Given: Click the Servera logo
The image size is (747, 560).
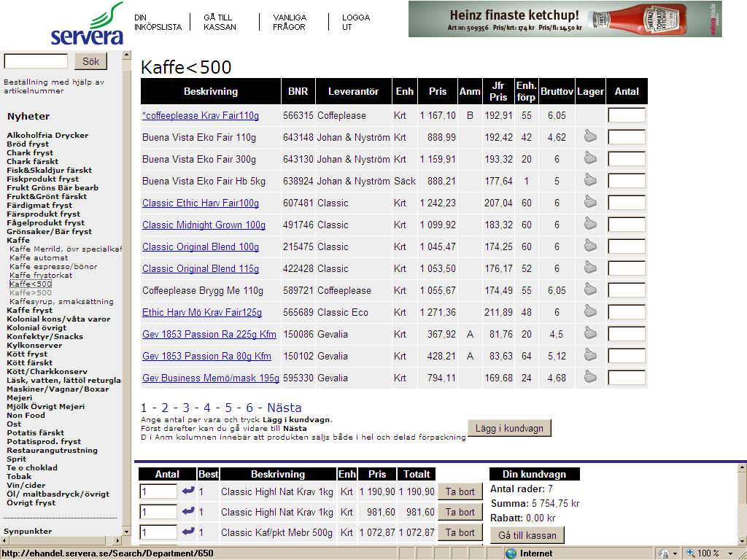Looking at the screenshot, I should click(x=88, y=24).
